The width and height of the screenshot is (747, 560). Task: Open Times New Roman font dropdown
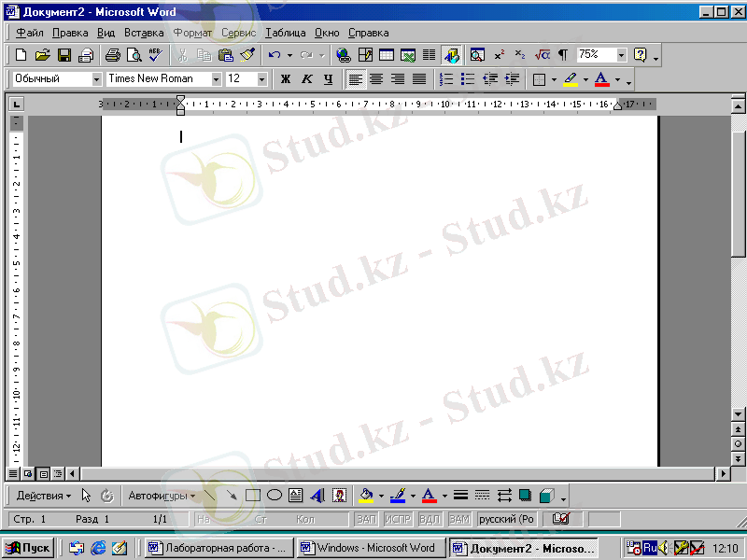tap(217, 79)
